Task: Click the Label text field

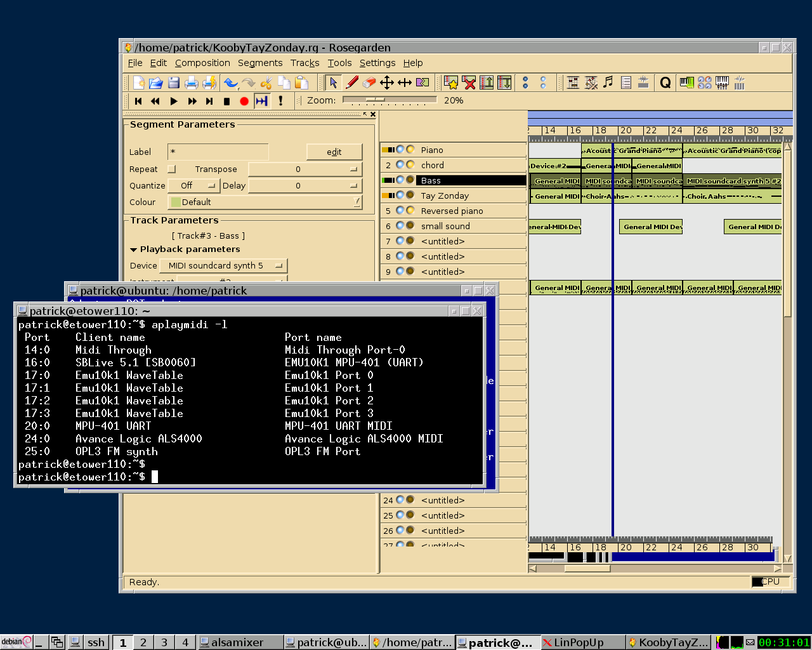Action: coord(218,152)
